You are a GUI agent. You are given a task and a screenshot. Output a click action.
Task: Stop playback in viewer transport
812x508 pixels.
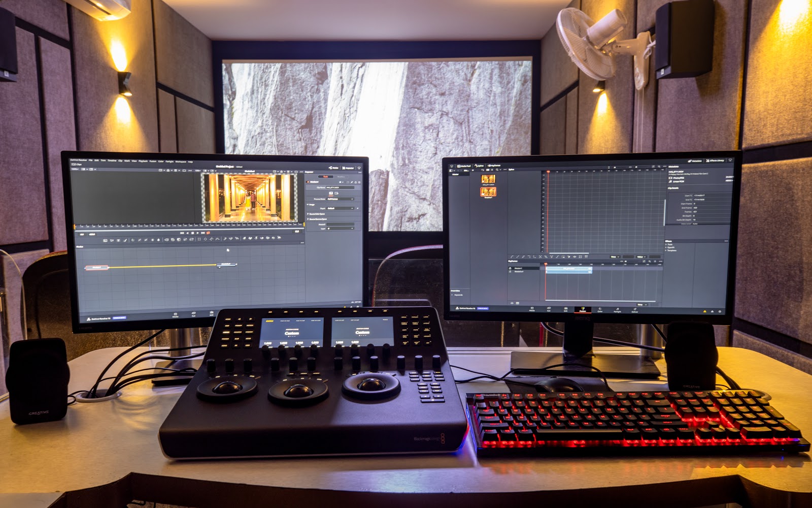click(192, 233)
